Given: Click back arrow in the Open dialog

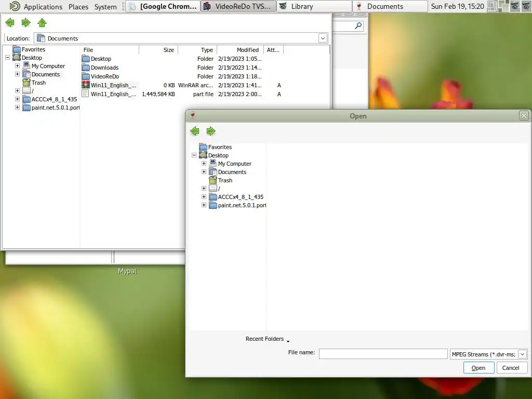Looking at the screenshot, I should [x=195, y=131].
